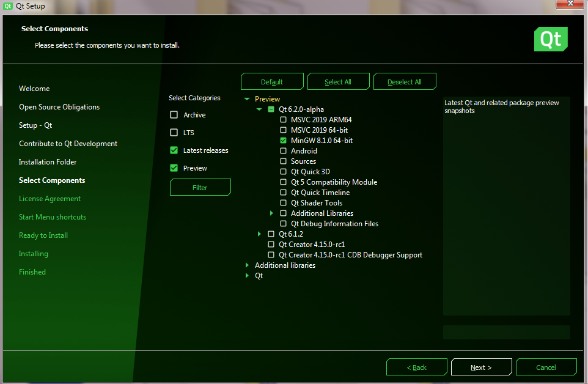
Task: Check the LTS category checkbox
Action: pos(174,133)
